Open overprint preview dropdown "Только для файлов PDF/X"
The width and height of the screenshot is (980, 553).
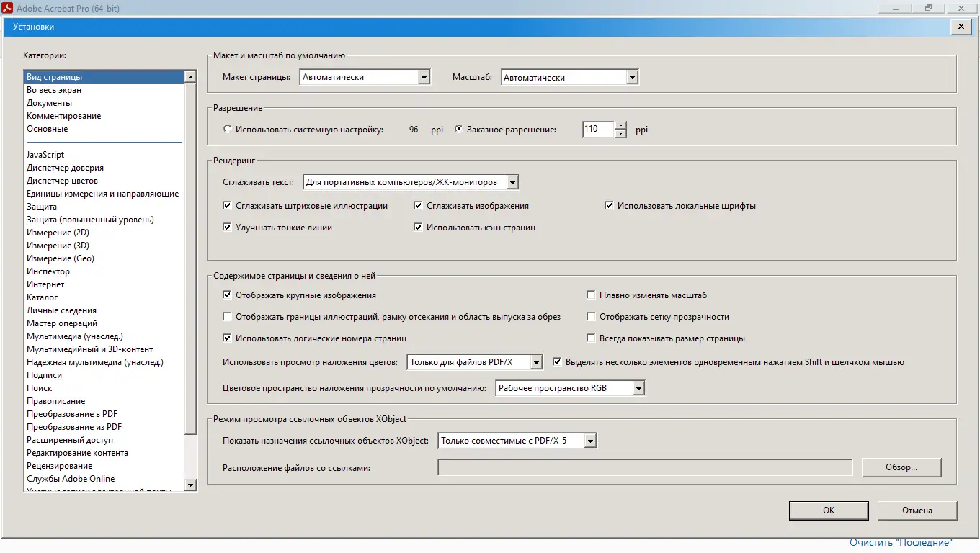(536, 362)
